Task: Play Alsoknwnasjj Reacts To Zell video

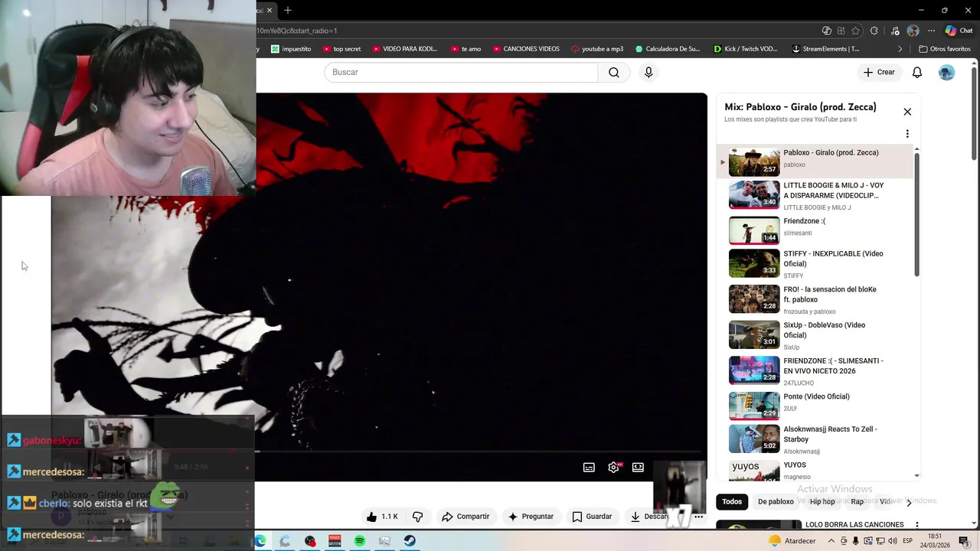Action: point(815,440)
